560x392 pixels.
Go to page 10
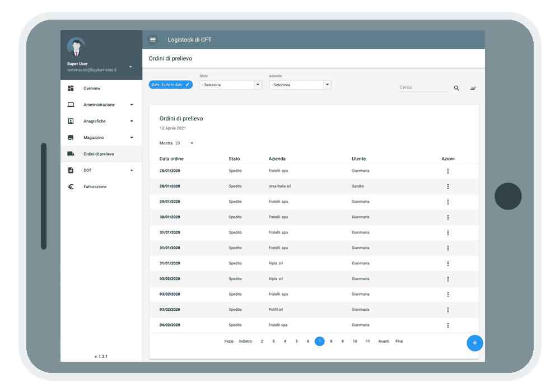pos(354,341)
